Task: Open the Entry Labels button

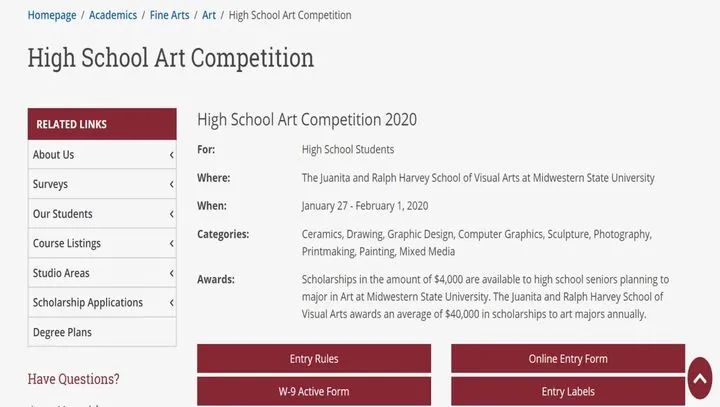Action: pos(568,391)
